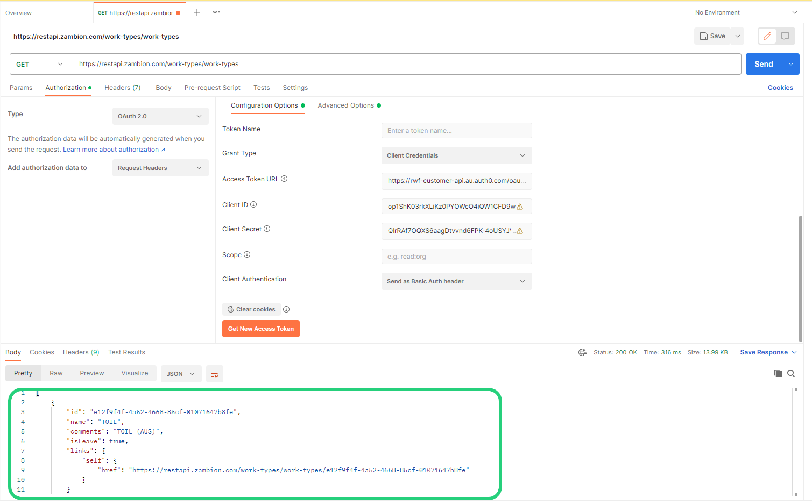Click the Size: 13.99 KB text

[x=708, y=352]
